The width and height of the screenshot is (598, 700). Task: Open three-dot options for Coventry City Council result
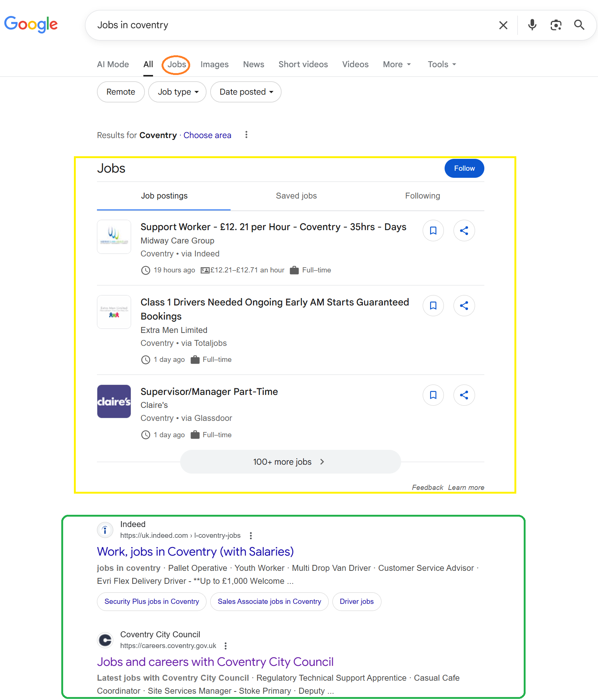[x=225, y=646]
